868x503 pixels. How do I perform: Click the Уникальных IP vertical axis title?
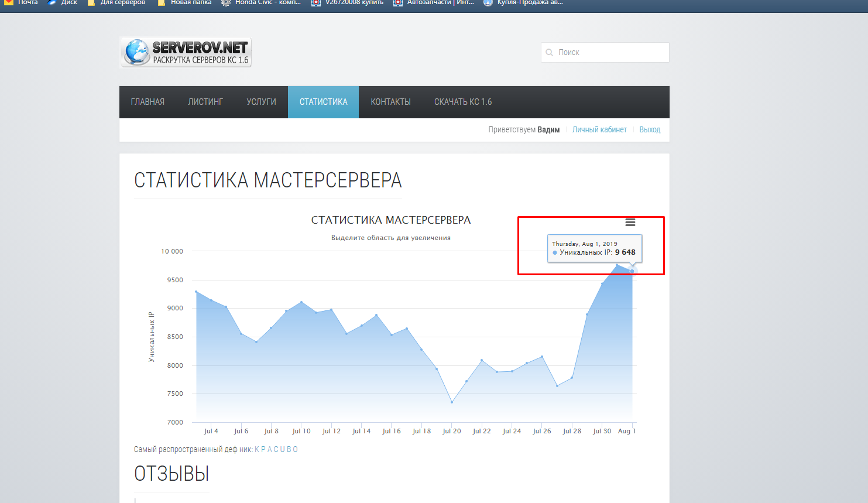(152, 337)
